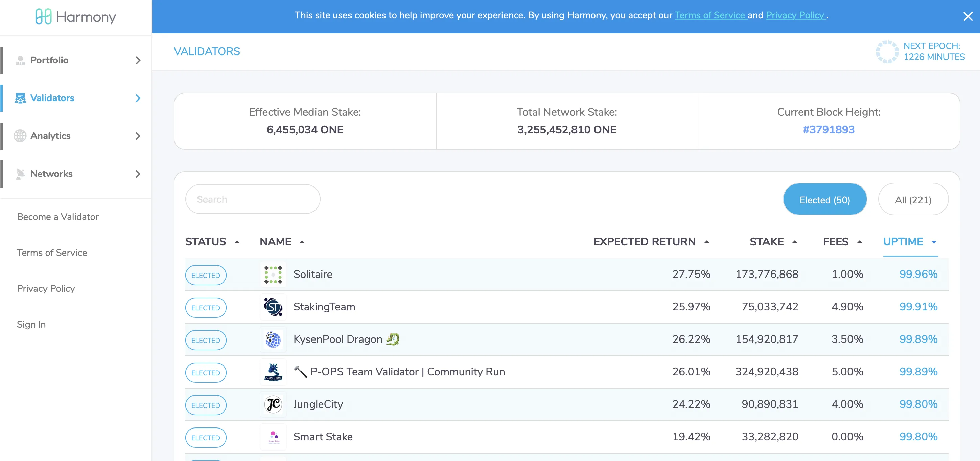Expand the Portfolio section chevron

pos(138,60)
